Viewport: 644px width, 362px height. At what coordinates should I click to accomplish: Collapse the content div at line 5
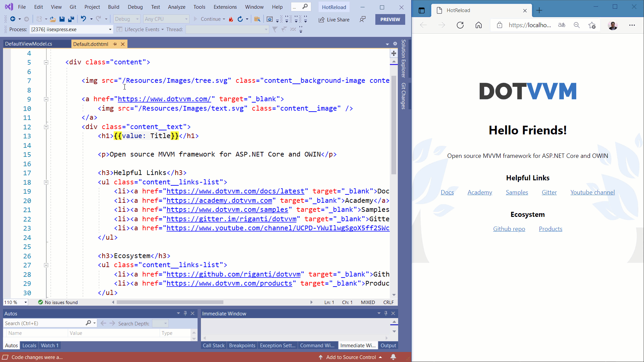click(46, 62)
